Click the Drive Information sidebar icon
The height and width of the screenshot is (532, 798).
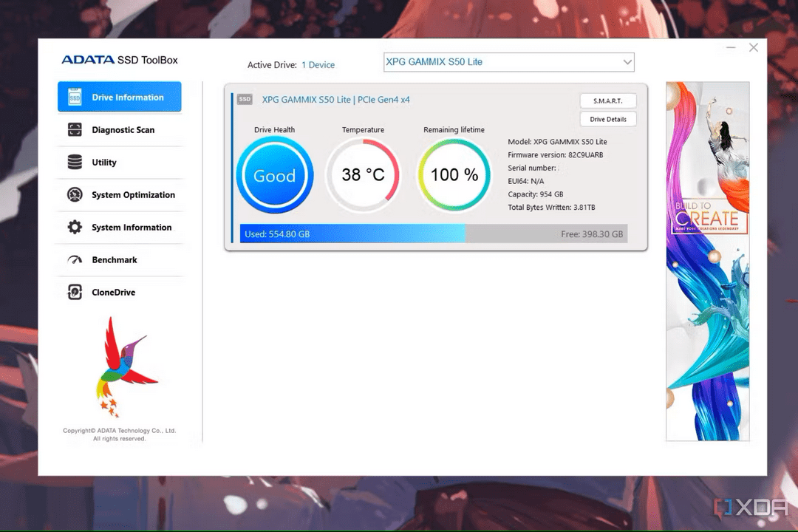coord(75,98)
